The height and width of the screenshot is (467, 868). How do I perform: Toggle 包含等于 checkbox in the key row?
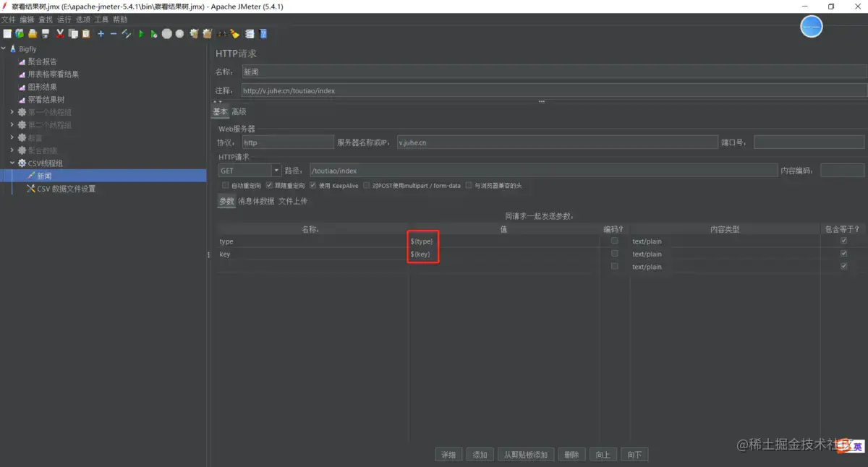point(843,254)
